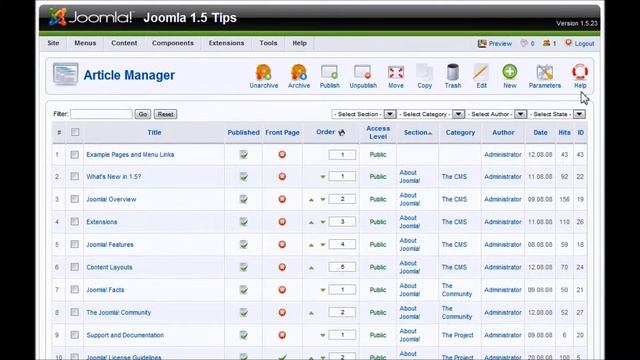Open the Site menu
The height and width of the screenshot is (360, 640).
(53, 43)
